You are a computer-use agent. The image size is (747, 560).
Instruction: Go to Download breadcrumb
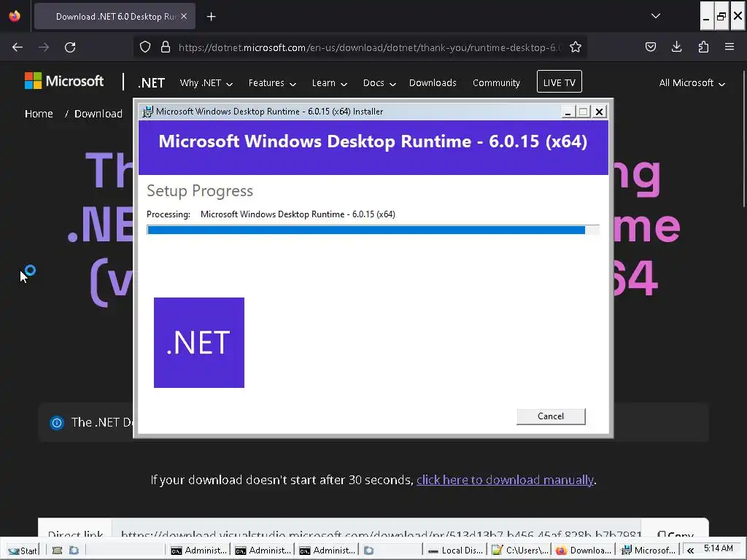click(x=98, y=114)
